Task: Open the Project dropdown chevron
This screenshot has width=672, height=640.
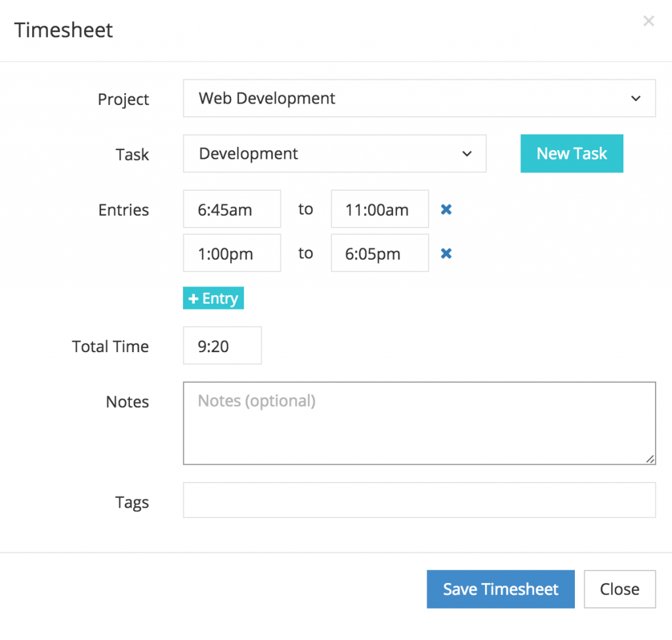Action: (x=635, y=98)
